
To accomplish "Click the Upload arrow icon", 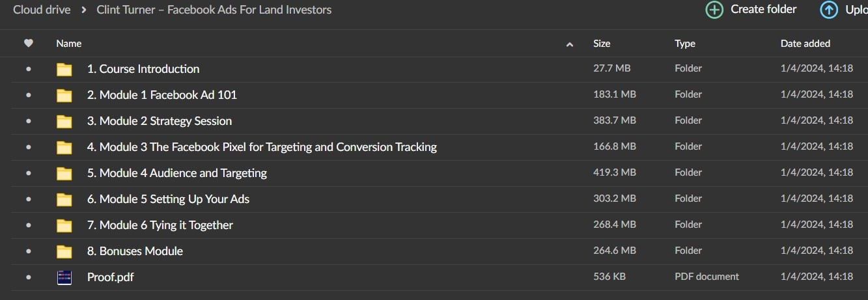I will [828, 10].
